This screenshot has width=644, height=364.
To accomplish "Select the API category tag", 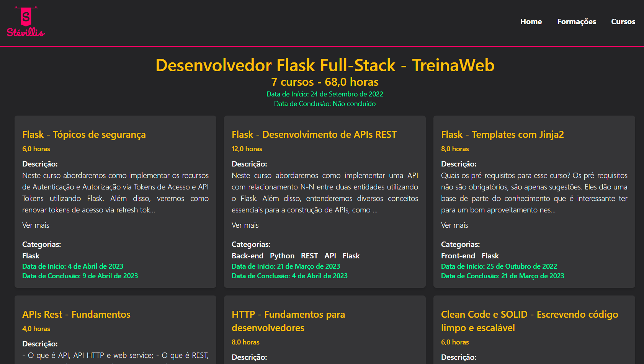I will (x=330, y=256).
